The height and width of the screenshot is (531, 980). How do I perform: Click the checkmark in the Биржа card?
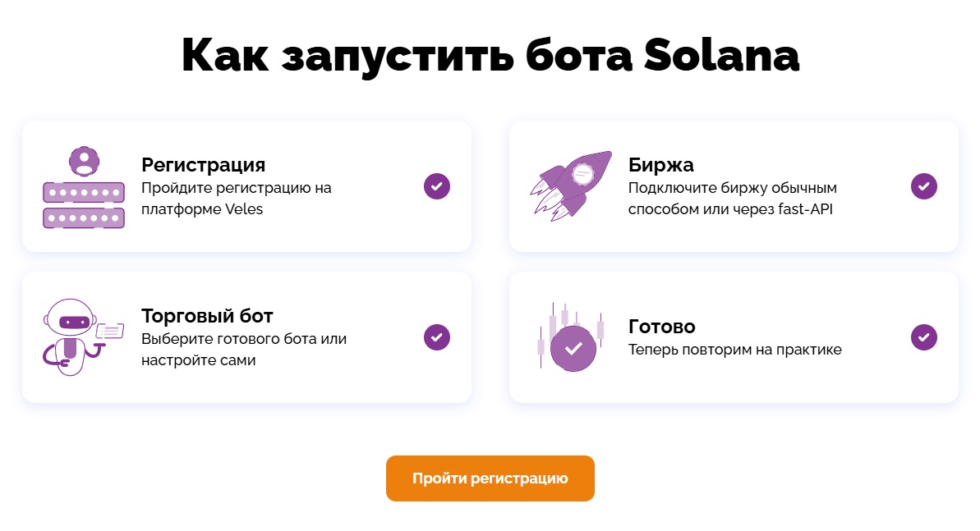click(924, 186)
